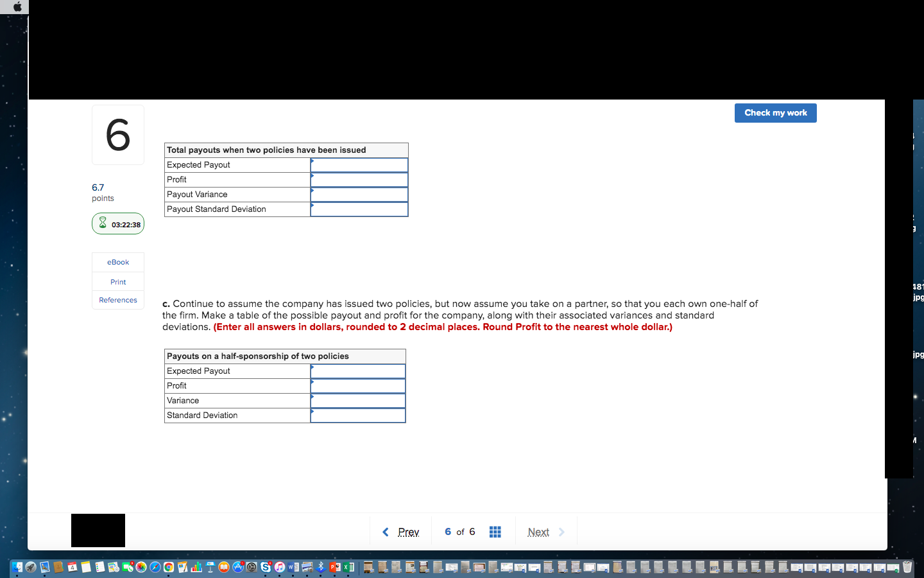This screenshot has height=578, width=924.
Task: Launch Google Chrome from the Dock
Action: (167, 567)
